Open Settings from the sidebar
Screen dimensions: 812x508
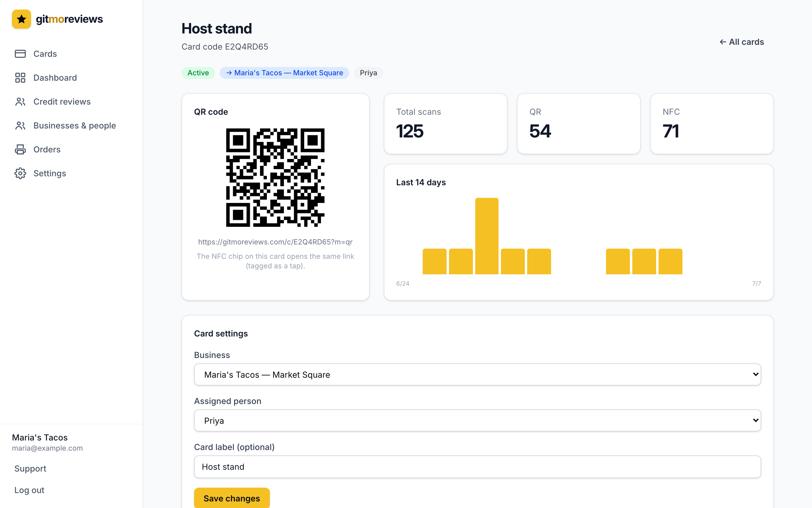click(x=71, y=173)
